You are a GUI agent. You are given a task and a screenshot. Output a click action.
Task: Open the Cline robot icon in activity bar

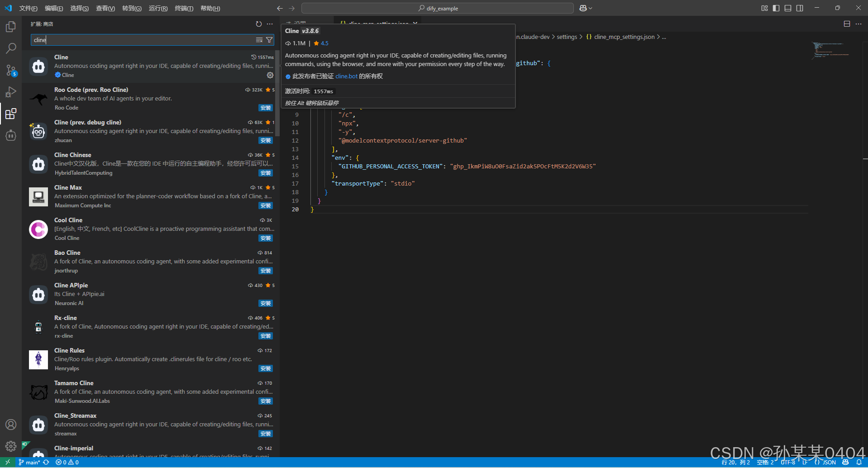pos(11,135)
